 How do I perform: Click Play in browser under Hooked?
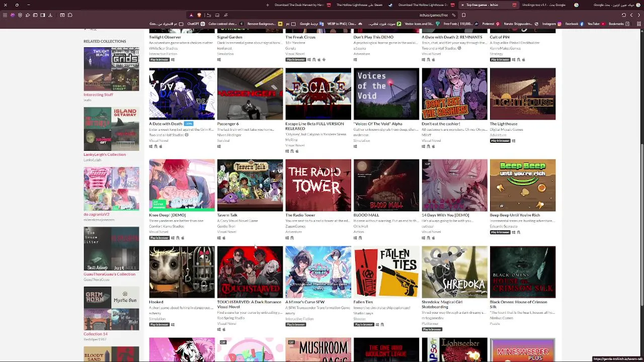click(159, 325)
